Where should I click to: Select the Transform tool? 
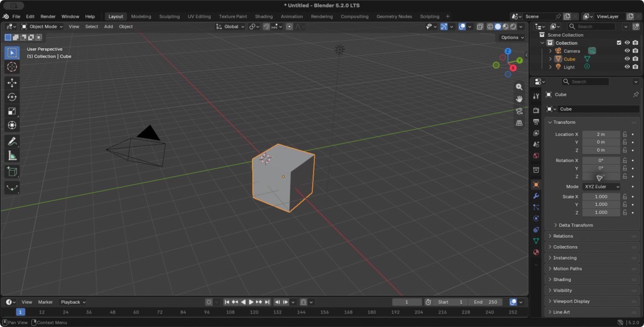point(12,125)
